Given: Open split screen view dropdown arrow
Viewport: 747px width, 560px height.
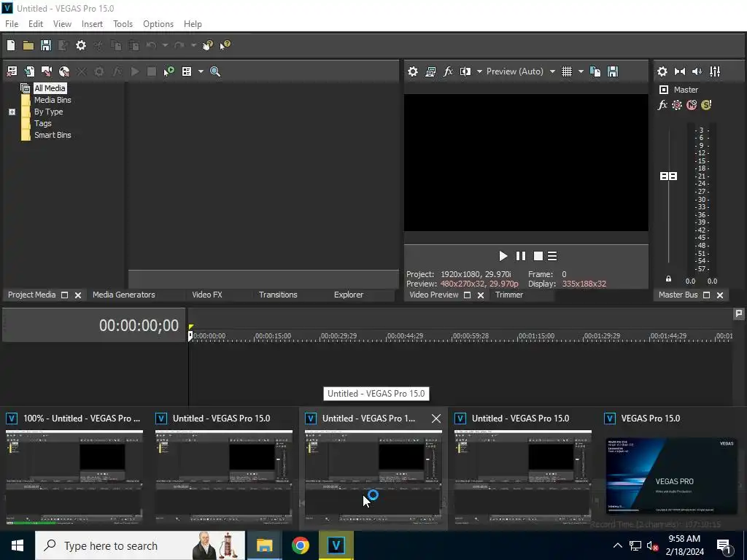Looking at the screenshot, I should click(x=479, y=71).
